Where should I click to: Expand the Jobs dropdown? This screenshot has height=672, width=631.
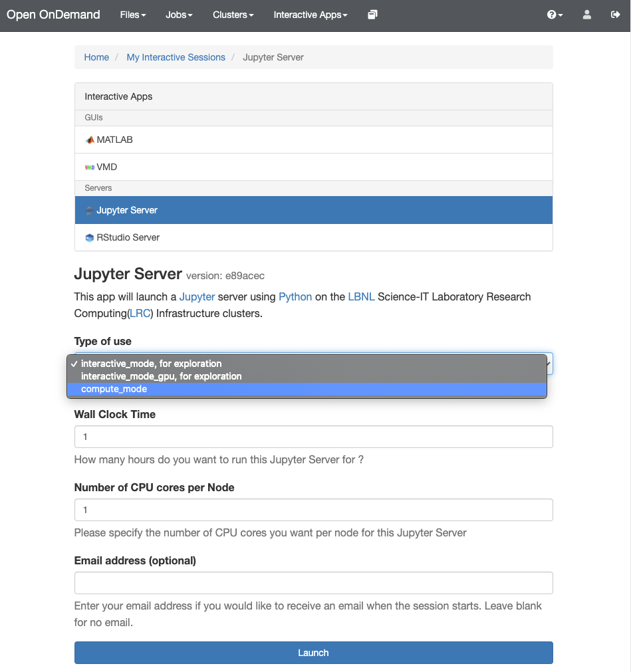[178, 14]
